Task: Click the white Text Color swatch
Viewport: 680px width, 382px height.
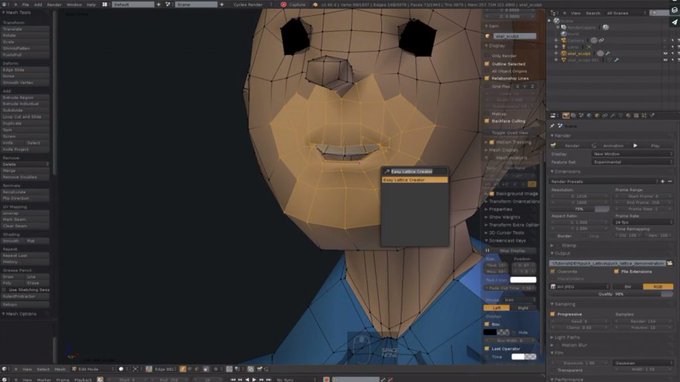Action: (x=523, y=280)
